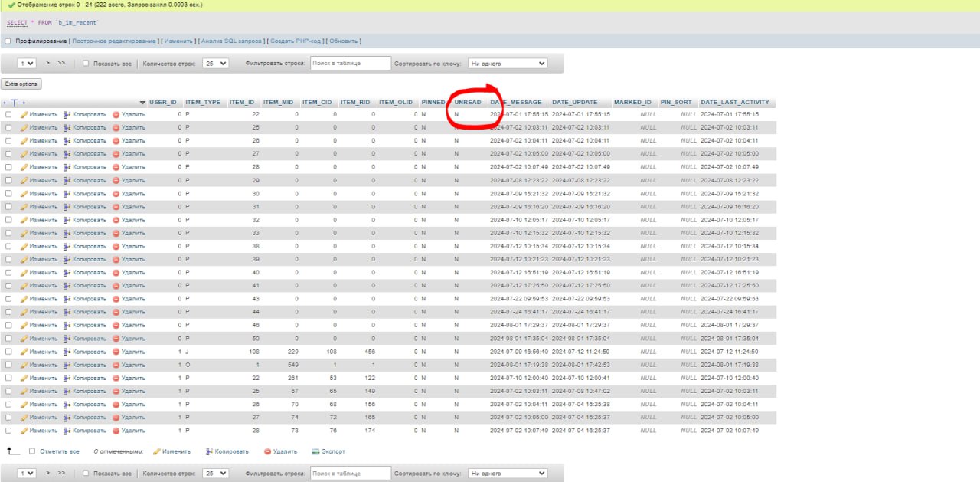Click the red delete icon for ITEM_ID 50 row
The image size is (980, 482).
116,339
